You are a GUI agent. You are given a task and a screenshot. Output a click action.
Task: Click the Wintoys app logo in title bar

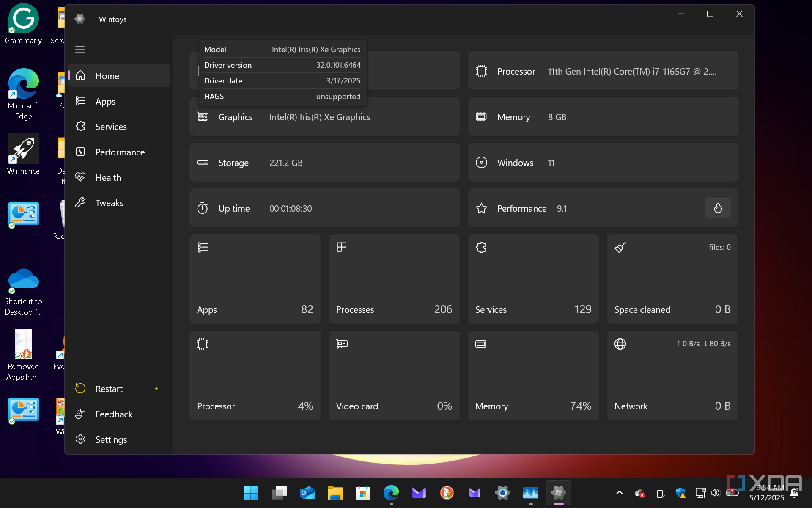pyautogui.click(x=80, y=19)
